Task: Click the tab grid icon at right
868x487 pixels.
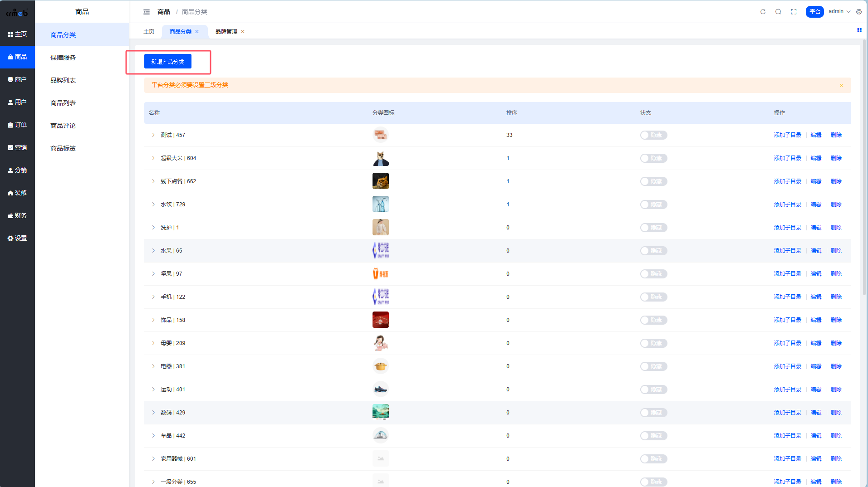Action: pos(859,30)
